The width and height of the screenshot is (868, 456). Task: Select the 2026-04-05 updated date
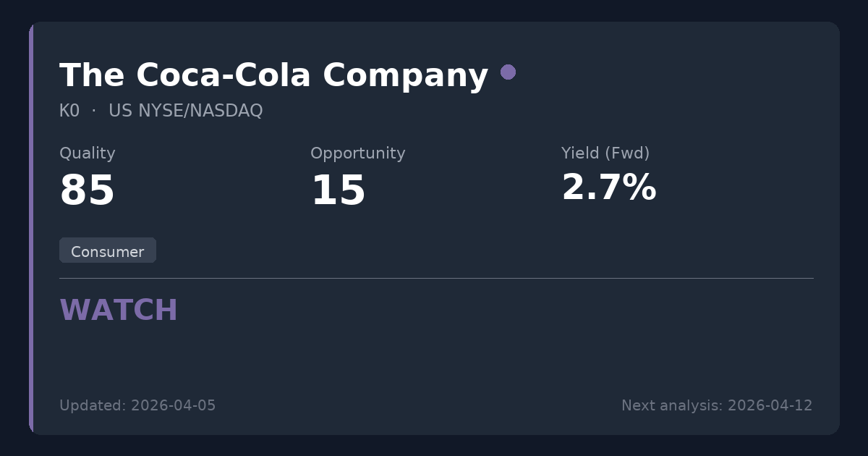[x=173, y=405]
